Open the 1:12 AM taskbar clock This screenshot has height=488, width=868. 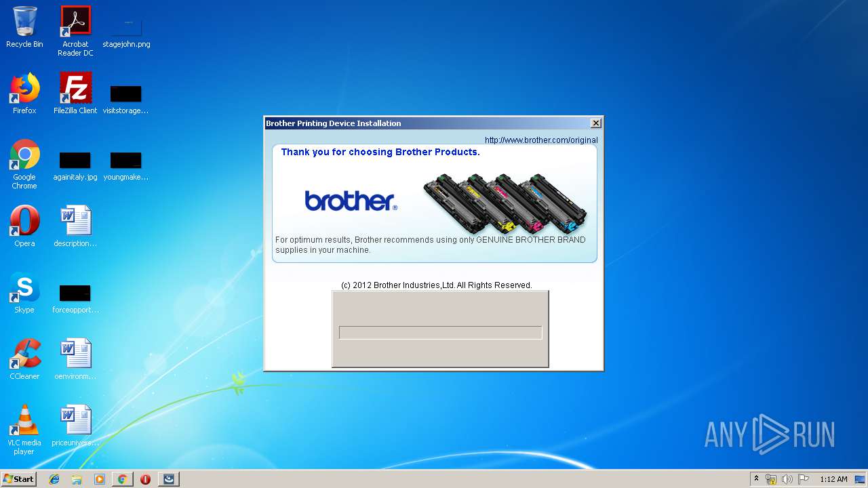(833, 479)
